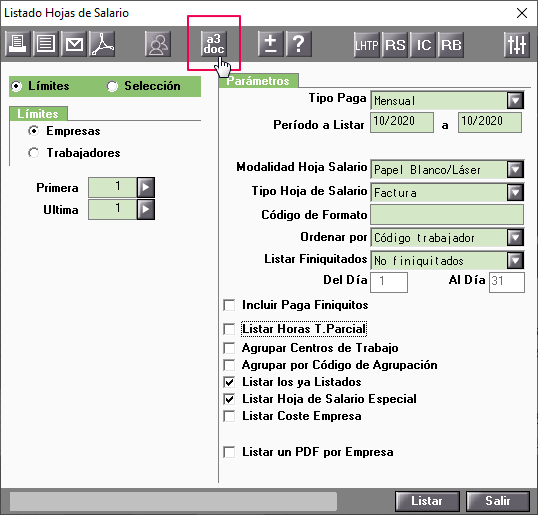Viewport: 538px width, 515px height.
Task: Click the IC toolbar icon
Action: (423, 45)
